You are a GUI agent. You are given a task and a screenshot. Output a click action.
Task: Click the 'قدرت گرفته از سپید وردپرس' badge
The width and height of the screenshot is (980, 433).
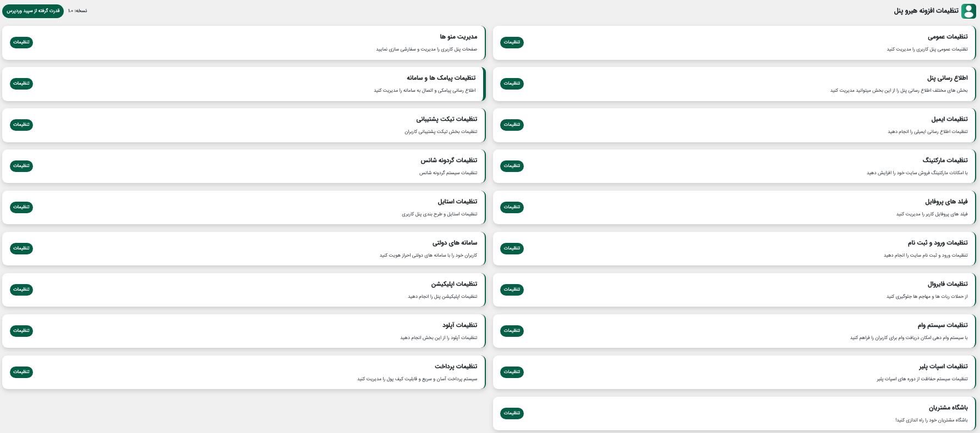(x=33, y=11)
